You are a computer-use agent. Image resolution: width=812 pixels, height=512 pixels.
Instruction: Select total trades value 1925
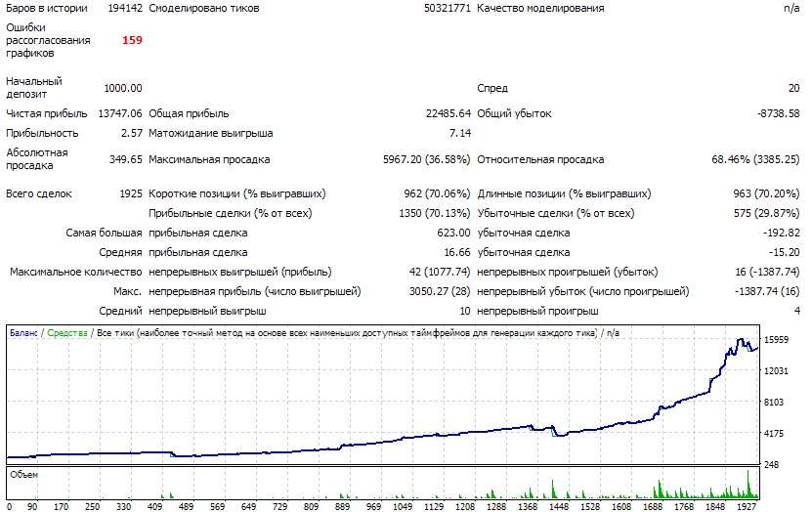coord(131,194)
